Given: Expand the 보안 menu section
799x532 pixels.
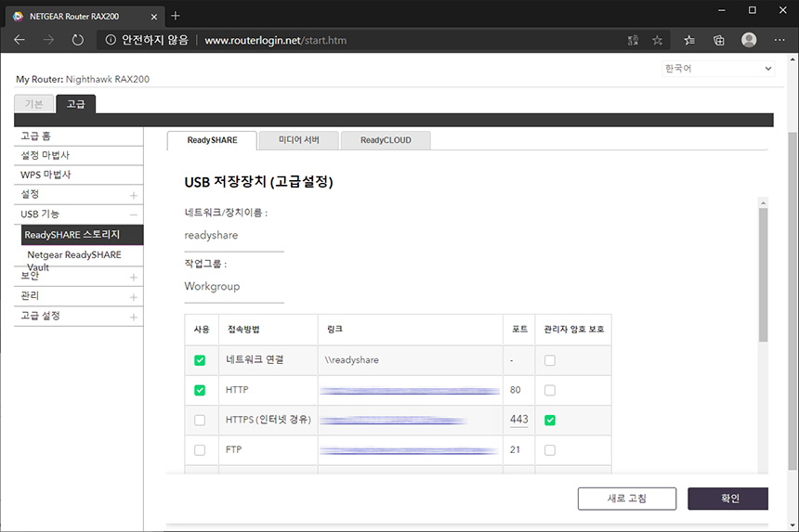Looking at the screenshot, I should tap(134, 278).
